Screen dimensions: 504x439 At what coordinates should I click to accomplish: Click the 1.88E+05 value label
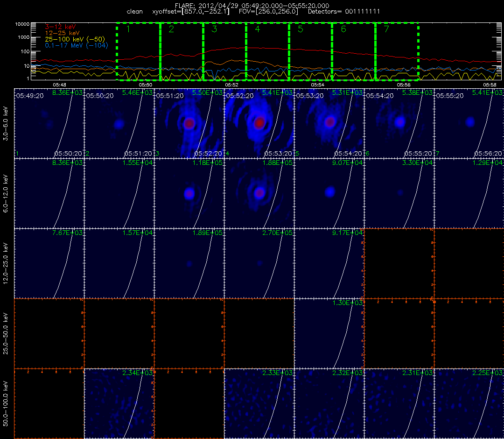(277, 163)
